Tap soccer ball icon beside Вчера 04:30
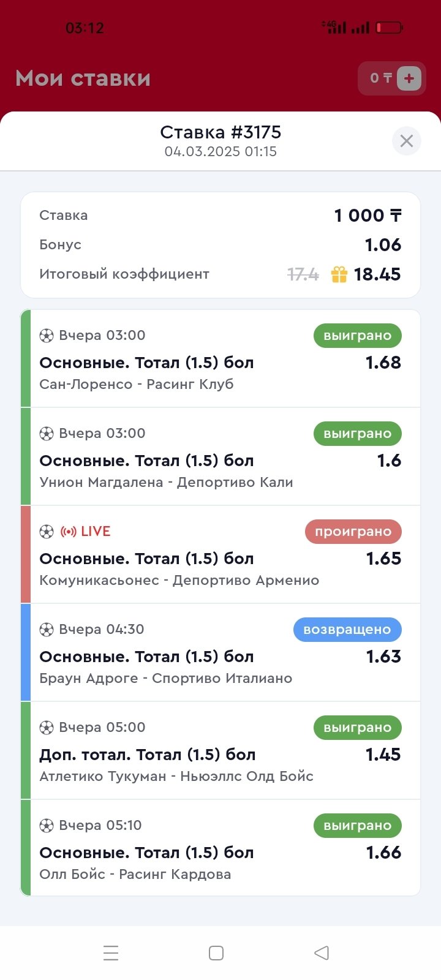The width and height of the screenshot is (441, 980). 47,630
